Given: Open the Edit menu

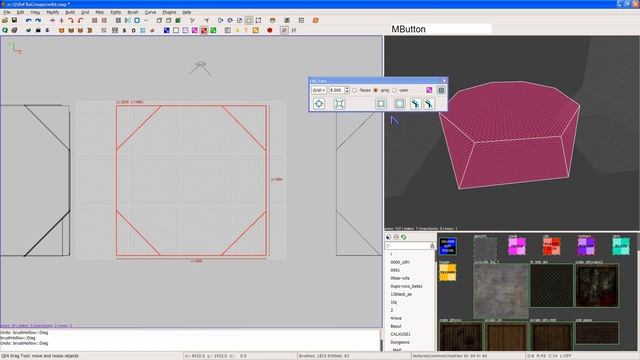Looking at the screenshot, I should 20,12.
